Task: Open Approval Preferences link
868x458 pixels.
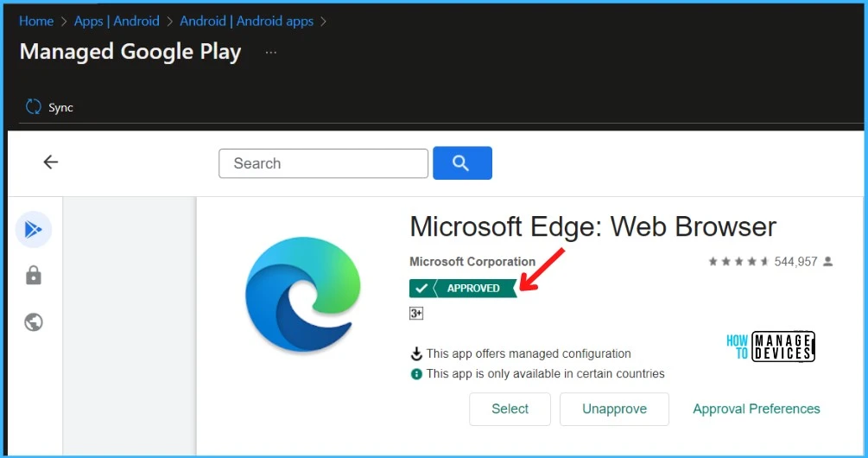Action: pyautogui.click(x=757, y=409)
